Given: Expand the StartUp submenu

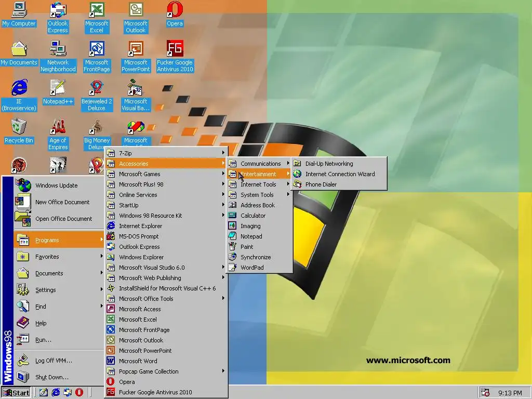Looking at the screenshot, I should (x=166, y=205).
